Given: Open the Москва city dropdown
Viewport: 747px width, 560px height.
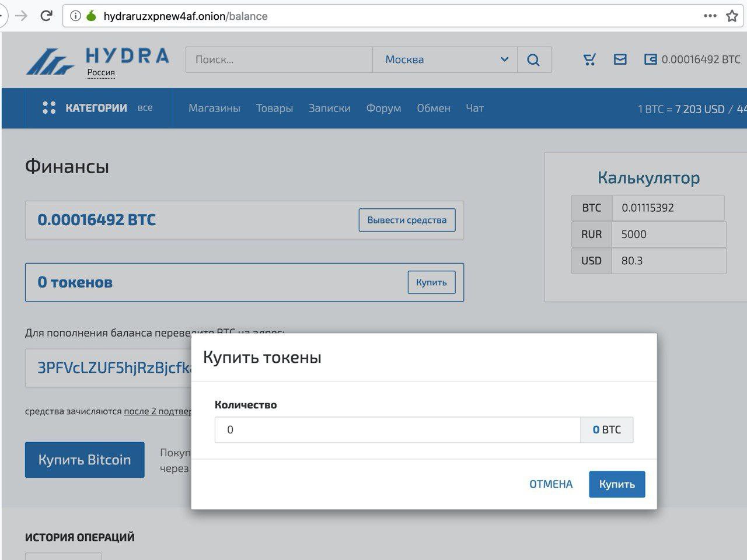Looking at the screenshot, I should tap(445, 60).
